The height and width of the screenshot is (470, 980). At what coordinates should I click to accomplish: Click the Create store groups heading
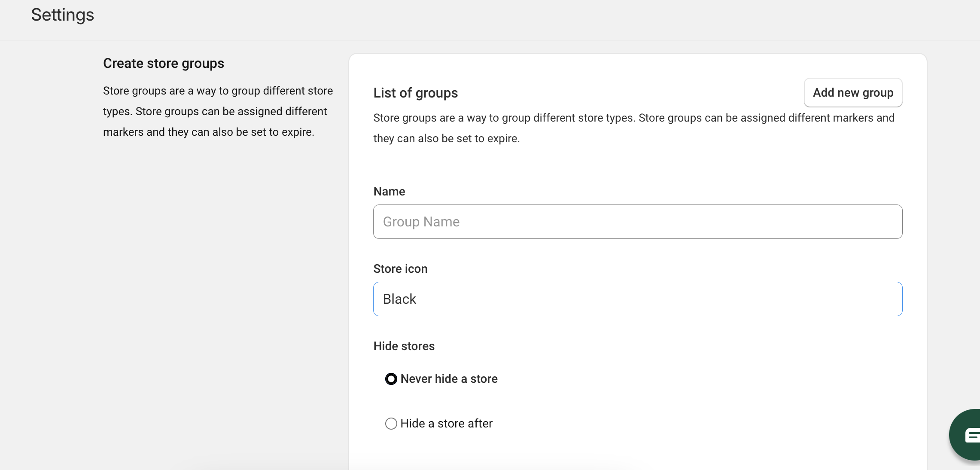[x=163, y=64]
